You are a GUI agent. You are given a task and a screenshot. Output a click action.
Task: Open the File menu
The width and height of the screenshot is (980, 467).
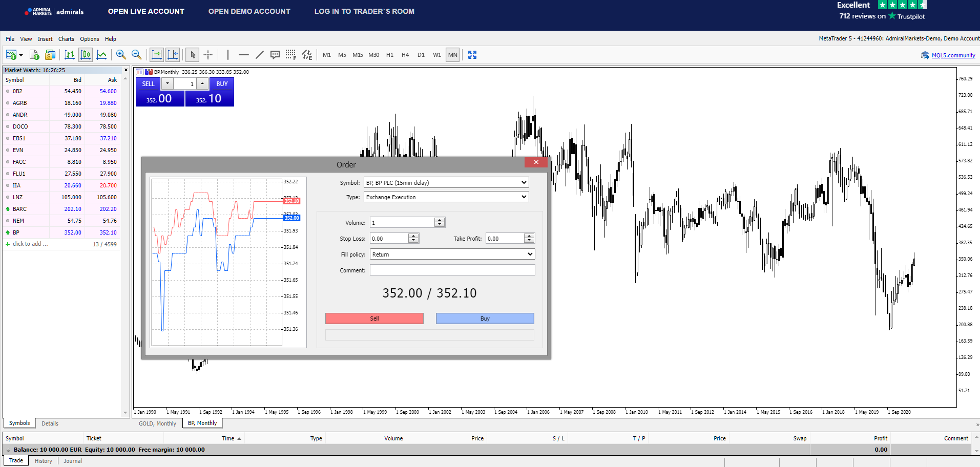coord(10,39)
